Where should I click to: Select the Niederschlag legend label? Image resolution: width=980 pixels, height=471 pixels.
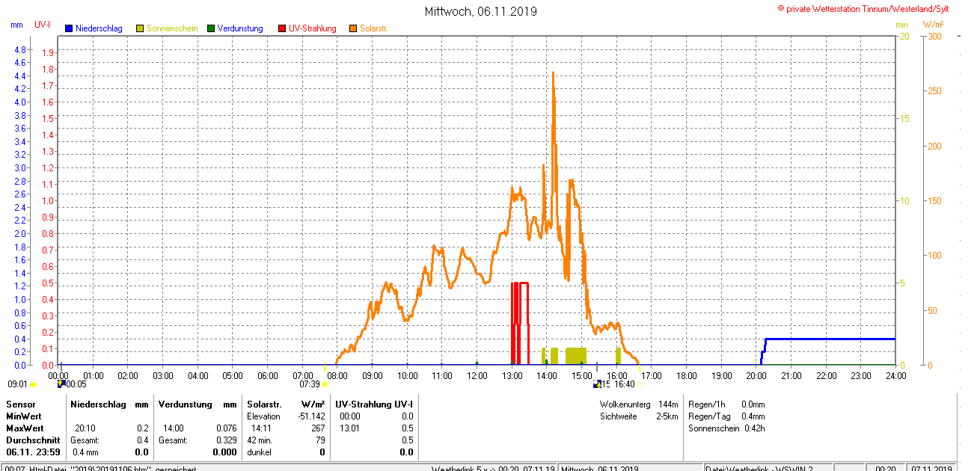coord(99,28)
